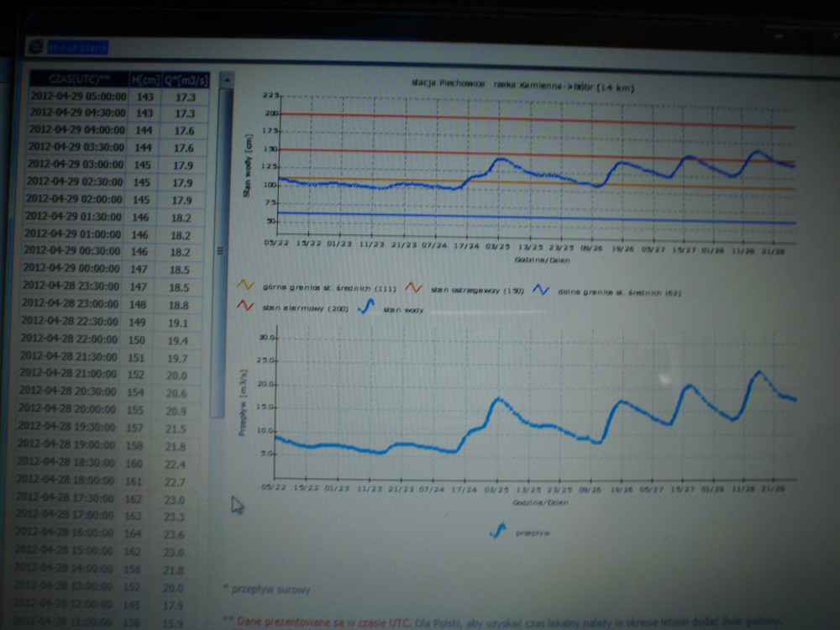Viewport: 840px width, 630px height.
Task: Click the Q*[m3/s] column header
Action: tap(186, 81)
